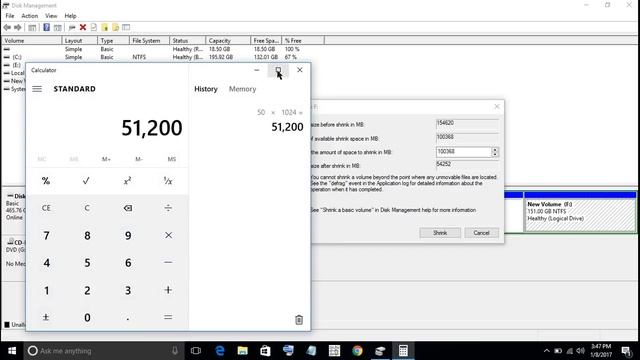This screenshot has width=640, height=360.
Task: Click the multiply operator in Calculator
Action: 168,235
